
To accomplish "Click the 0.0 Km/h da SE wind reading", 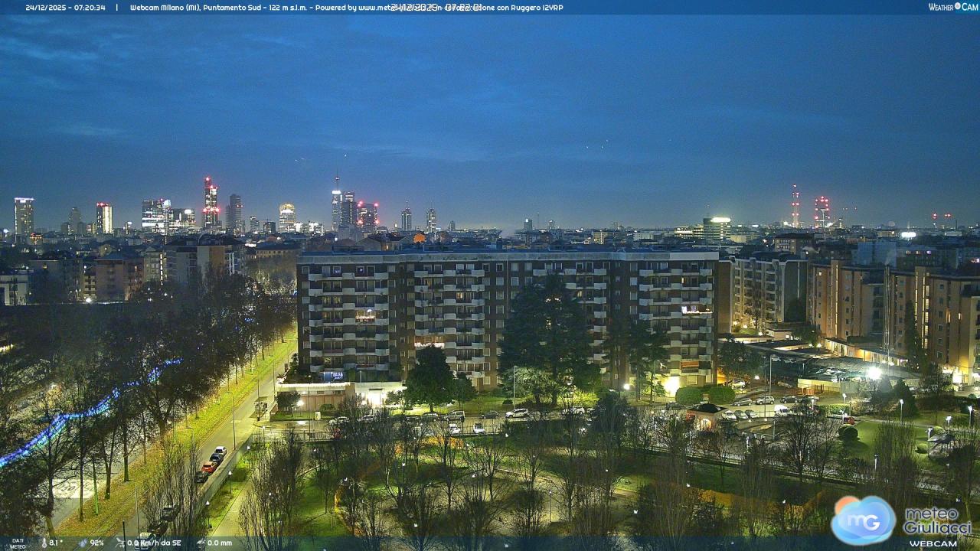I will [x=155, y=543].
